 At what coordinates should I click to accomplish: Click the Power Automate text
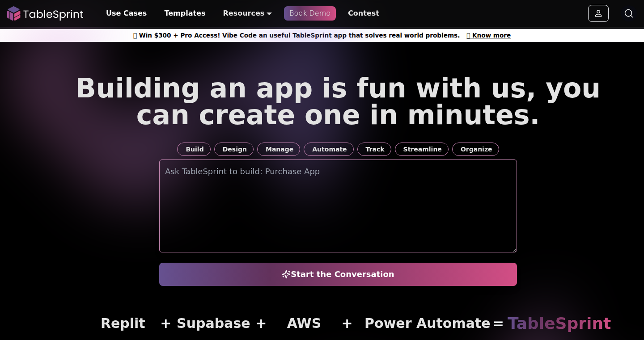(428, 323)
